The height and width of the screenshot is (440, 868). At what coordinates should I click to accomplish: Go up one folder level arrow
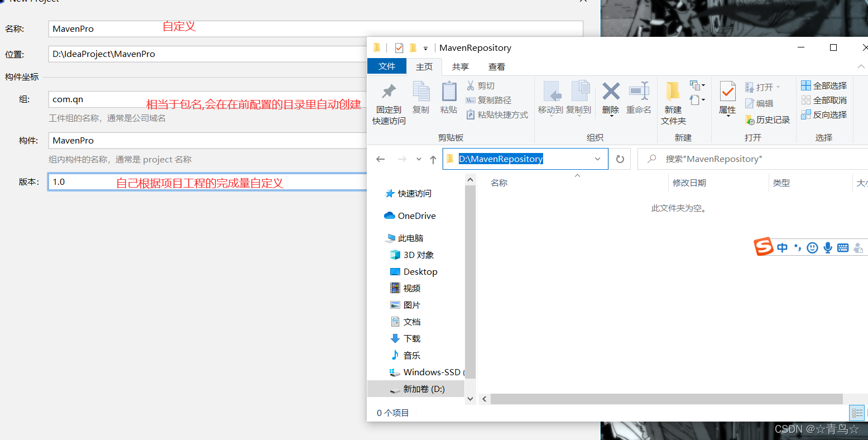433,159
